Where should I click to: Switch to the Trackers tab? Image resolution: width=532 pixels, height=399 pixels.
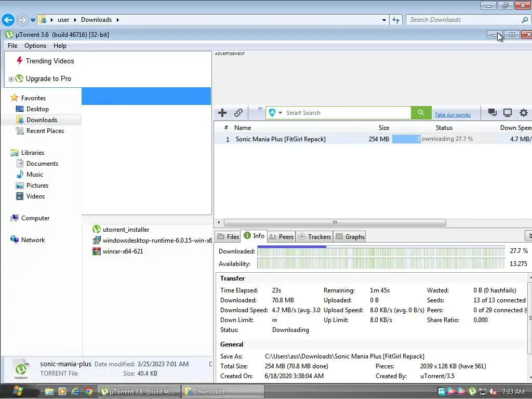click(x=314, y=237)
